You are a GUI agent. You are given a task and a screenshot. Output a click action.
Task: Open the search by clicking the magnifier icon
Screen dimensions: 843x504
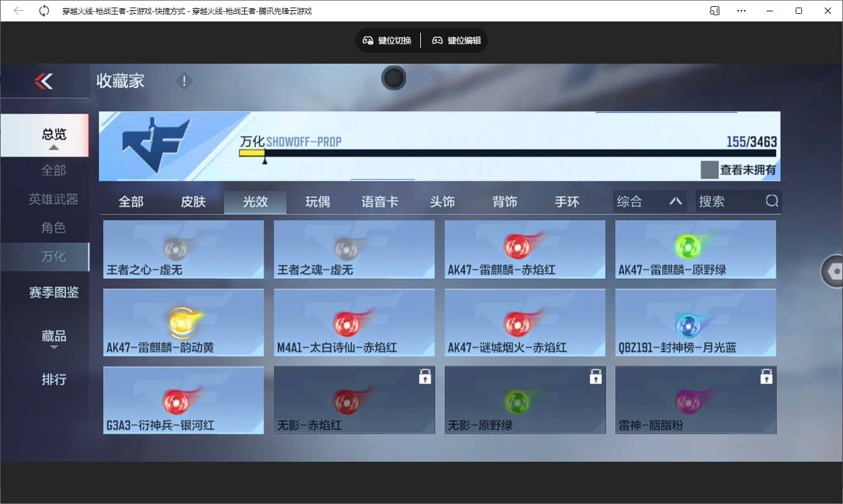pos(772,201)
